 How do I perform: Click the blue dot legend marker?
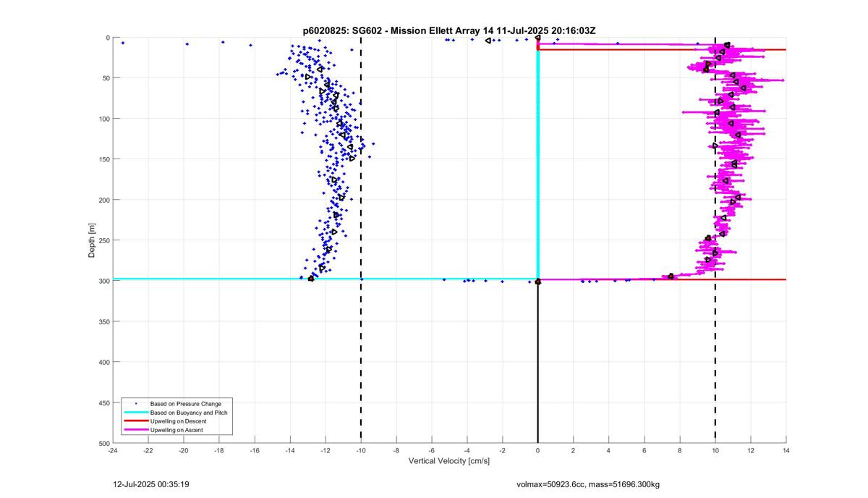[136, 403]
